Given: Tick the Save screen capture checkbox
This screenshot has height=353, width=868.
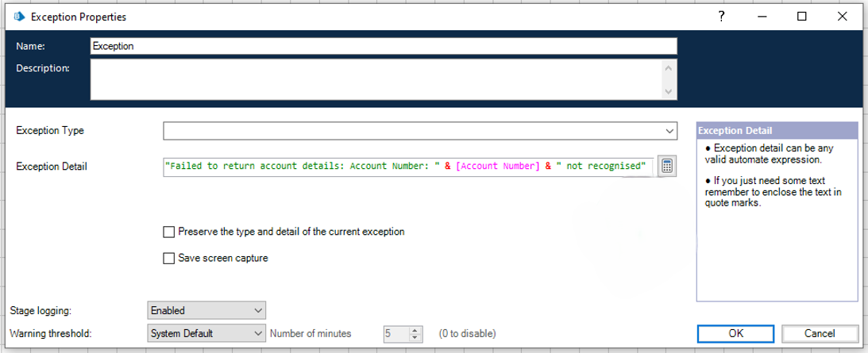Looking at the screenshot, I should [168, 259].
